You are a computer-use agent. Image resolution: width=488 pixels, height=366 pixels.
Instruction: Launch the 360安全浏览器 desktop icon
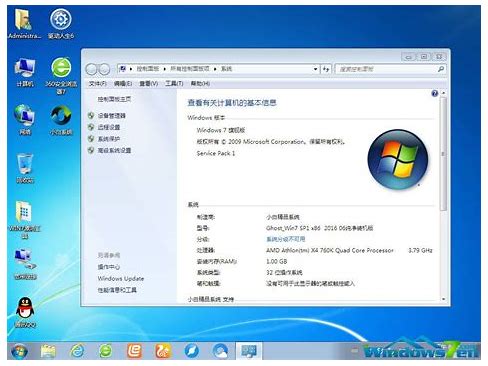61,75
